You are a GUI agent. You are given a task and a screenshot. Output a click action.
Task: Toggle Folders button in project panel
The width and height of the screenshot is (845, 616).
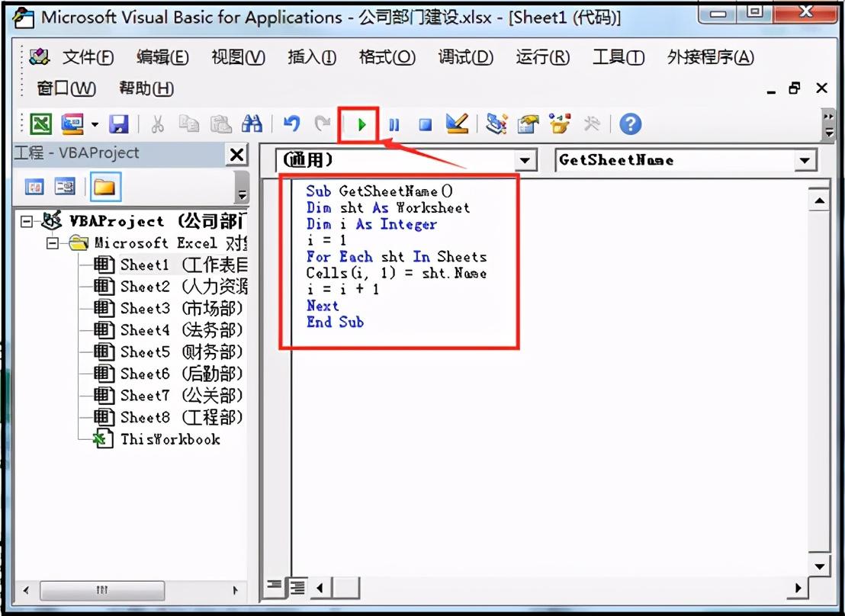[104, 187]
